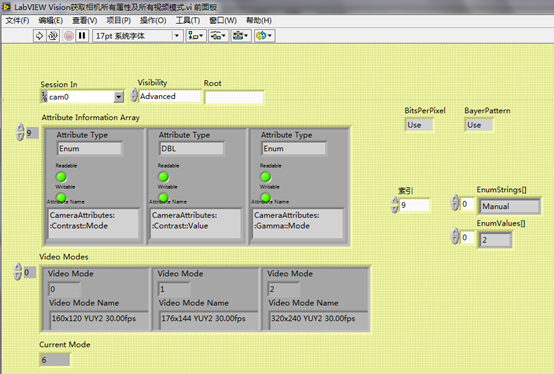Open the Distribute Objects toolbar tool
Image resolution: width=554 pixels, height=374 pixels.
click(218, 36)
